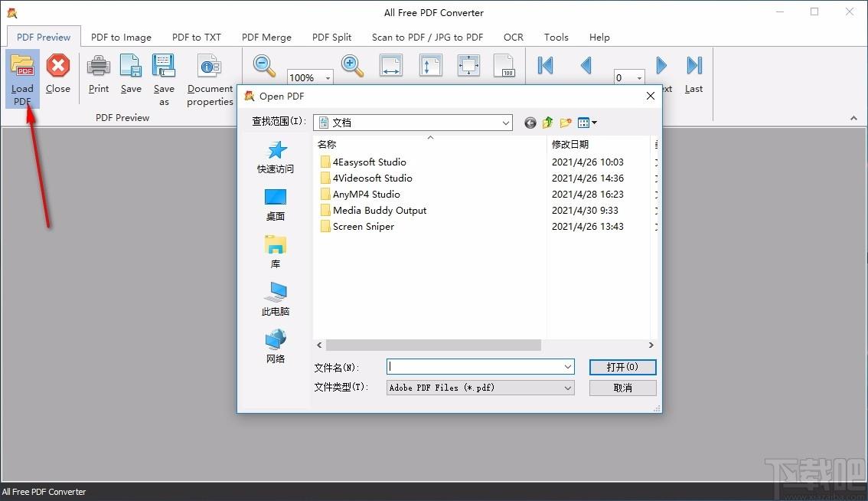Click the Load PDF toolbar icon
Image resolution: width=868 pixels, height=501 pixels.
(23, 65)
